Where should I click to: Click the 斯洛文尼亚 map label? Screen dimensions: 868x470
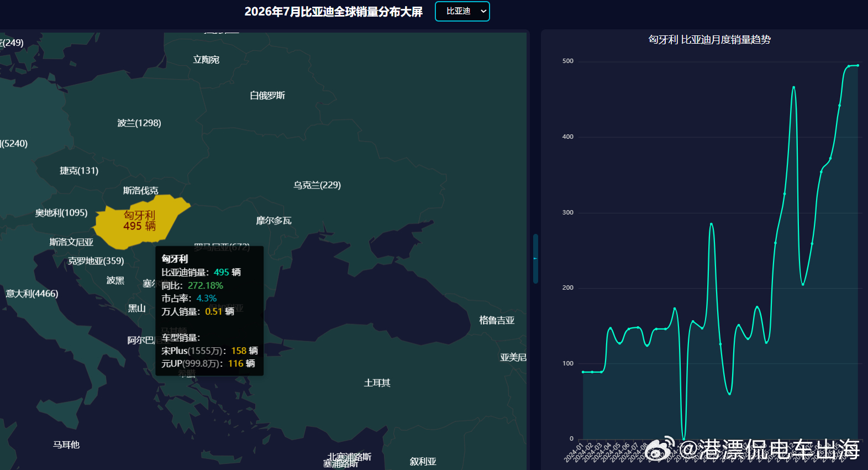tap(71, 242)
